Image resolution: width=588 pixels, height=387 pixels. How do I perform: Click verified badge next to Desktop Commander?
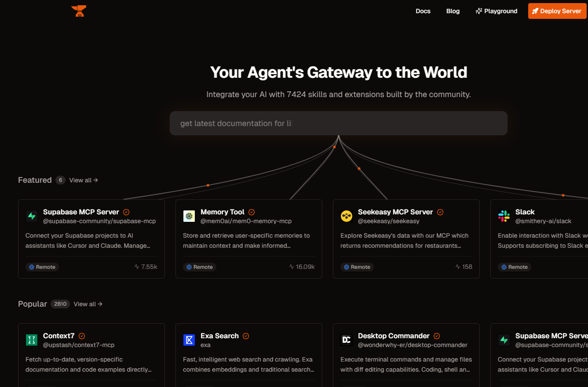tap(437, 336)
